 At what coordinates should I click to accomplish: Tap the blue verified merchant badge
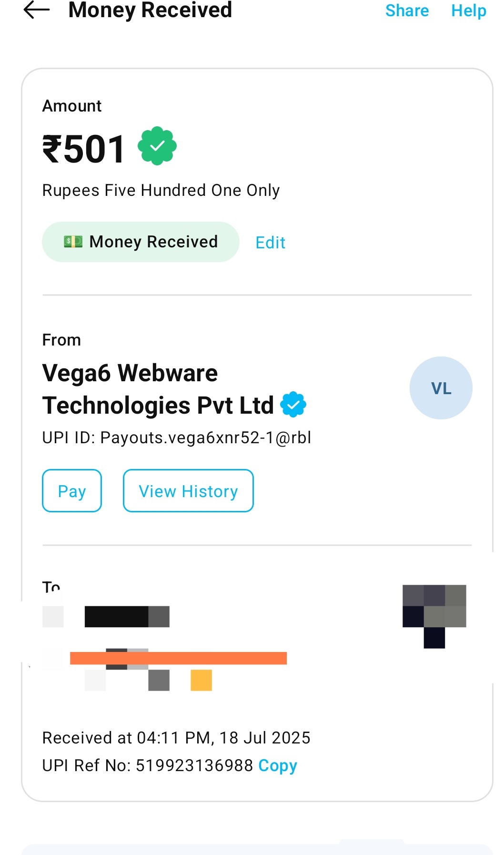tap(293, 405)
